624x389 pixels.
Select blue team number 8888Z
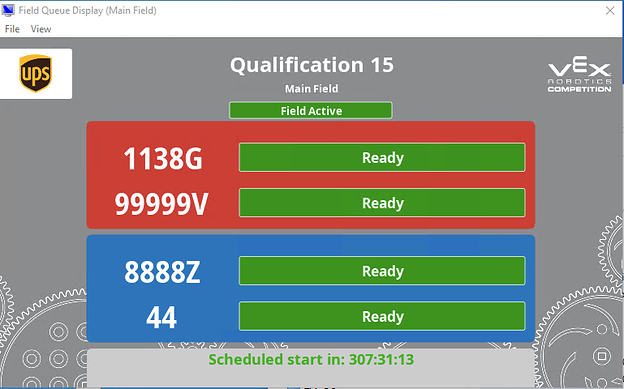pyautogui.click(x=162, y=272)
